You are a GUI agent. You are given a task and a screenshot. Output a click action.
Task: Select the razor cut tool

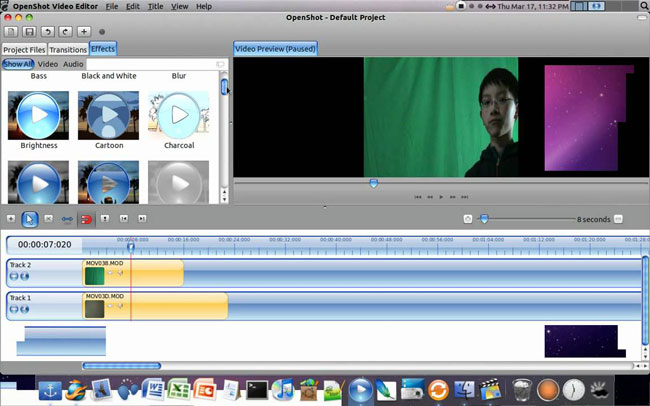[49, 219]
